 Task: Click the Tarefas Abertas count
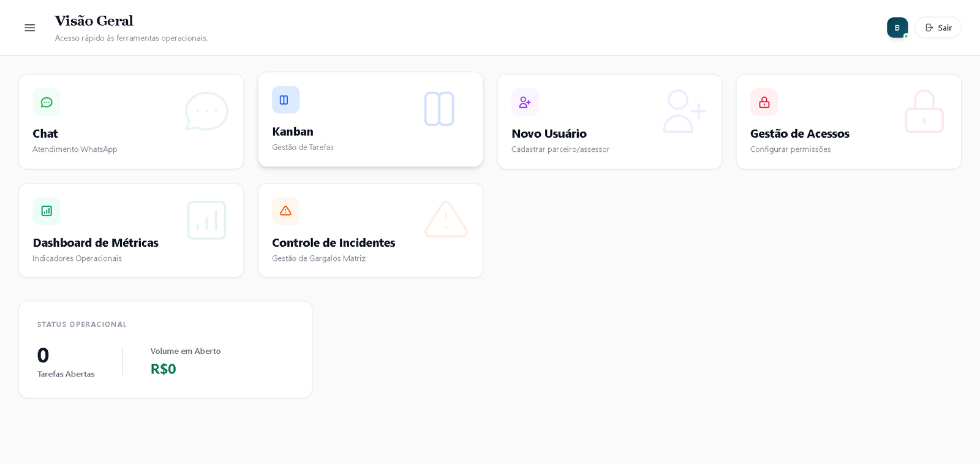[x=43, y=355]
